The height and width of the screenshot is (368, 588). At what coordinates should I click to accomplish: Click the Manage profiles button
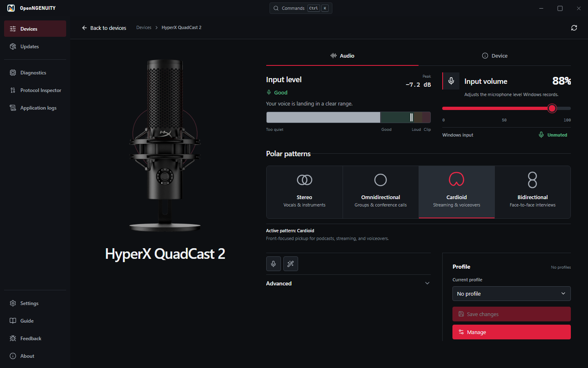pos(512,332)
